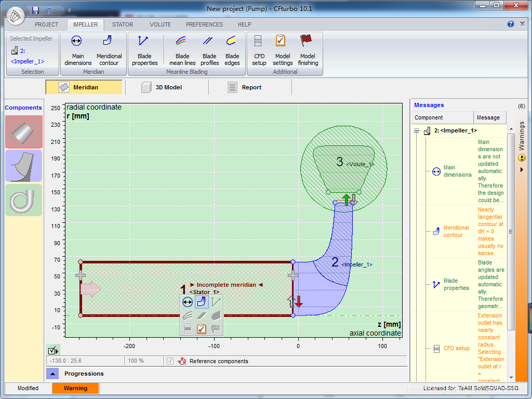Click the Warnings vertical panel label
Viewport: 532px width, 399px height.
click(522, 136)
